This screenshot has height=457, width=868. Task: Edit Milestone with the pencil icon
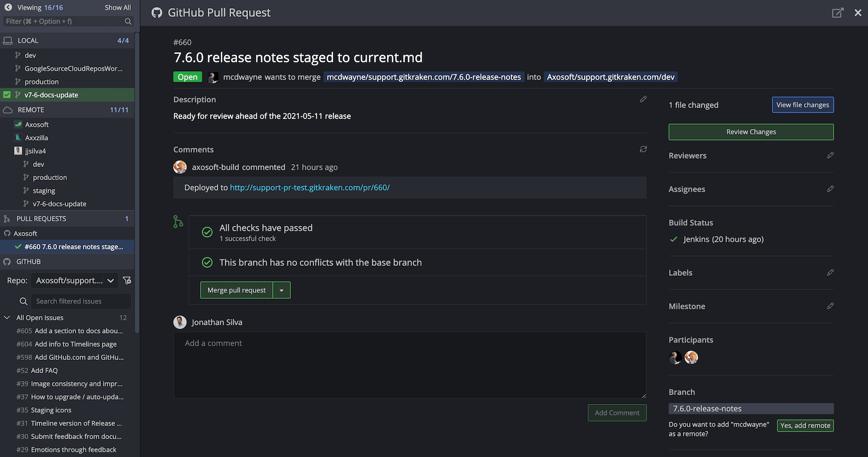click(x=830, y=306)
